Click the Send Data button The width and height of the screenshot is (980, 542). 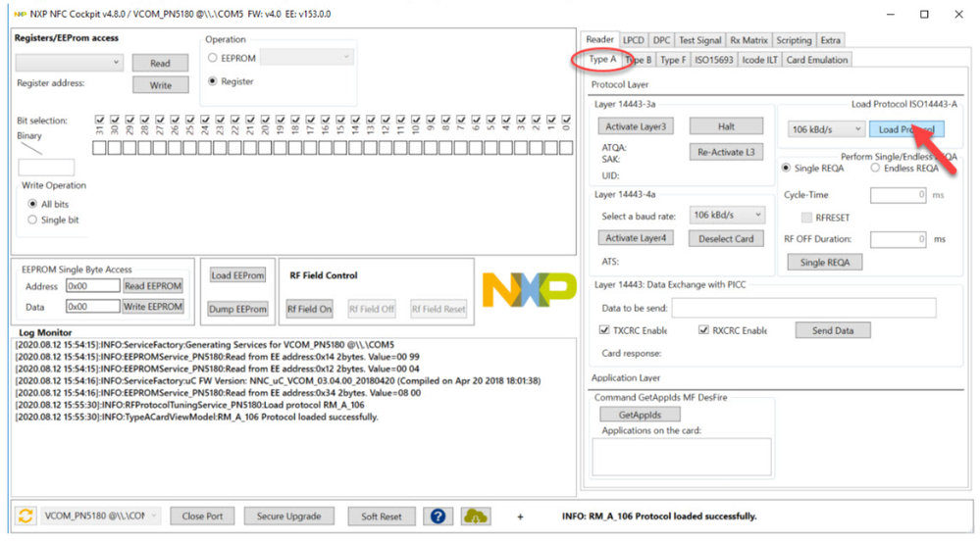coord(833,330)
